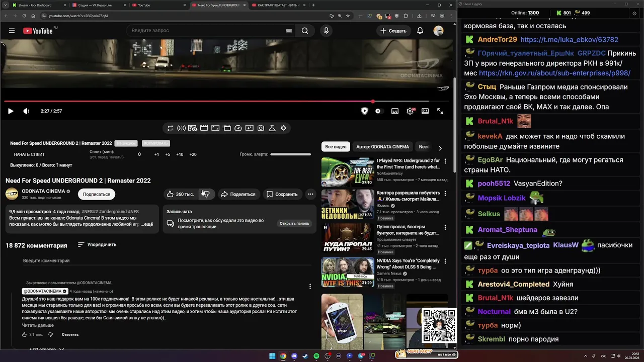The width and height of the screenshot is (644, 362).
Task: Open the account avatar menu
Action: pyautogui.click(x=439, y=31)
